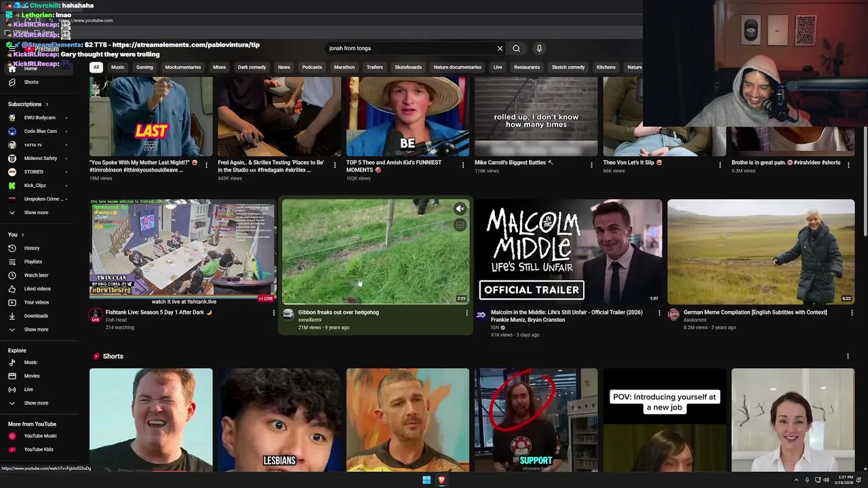Open Windows Start menu in taskbar

pos(427,480)
